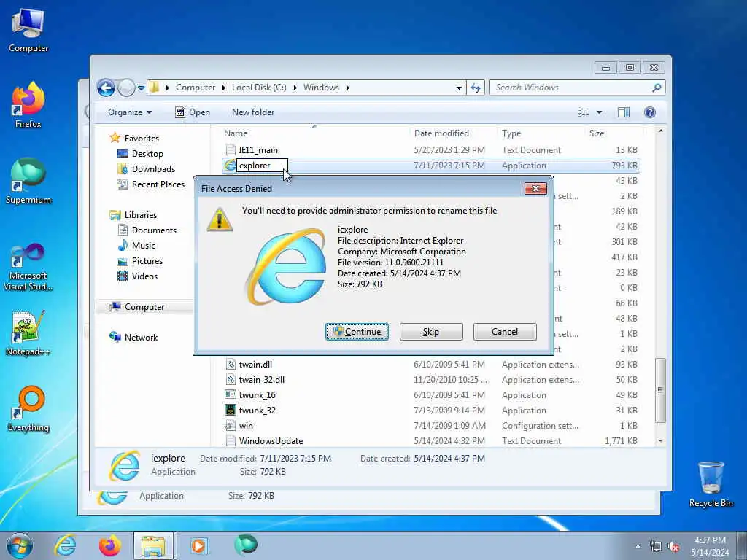Viewport: 747px width, 560px height.
Task: Open Documents library in navigation pane
Action: pyautogui.click(x=154, y=230)
